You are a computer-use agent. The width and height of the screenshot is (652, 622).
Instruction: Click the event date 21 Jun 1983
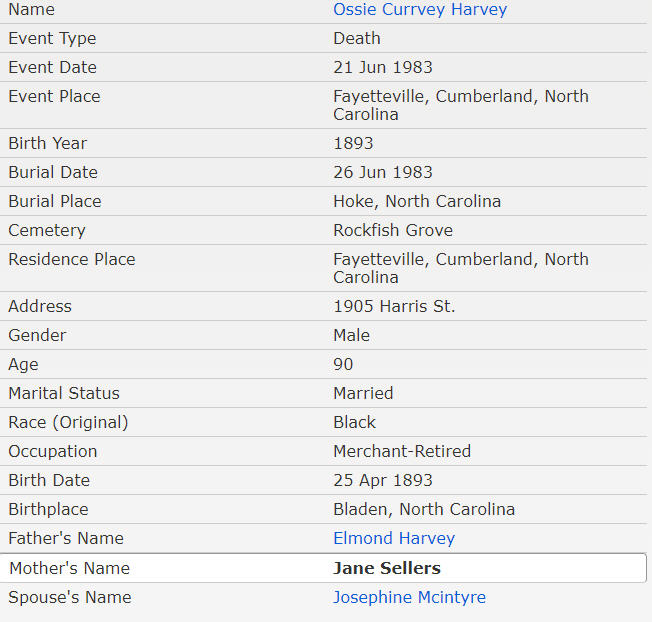click(x=383, y=67)
